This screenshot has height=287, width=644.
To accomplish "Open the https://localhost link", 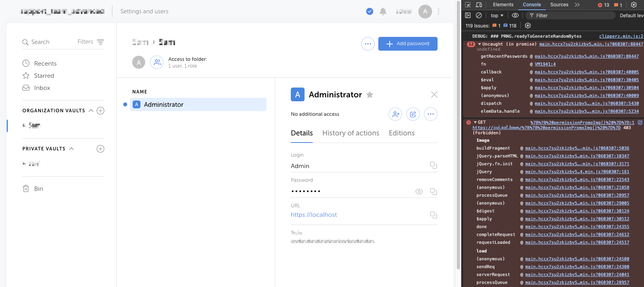I will 314,215.
